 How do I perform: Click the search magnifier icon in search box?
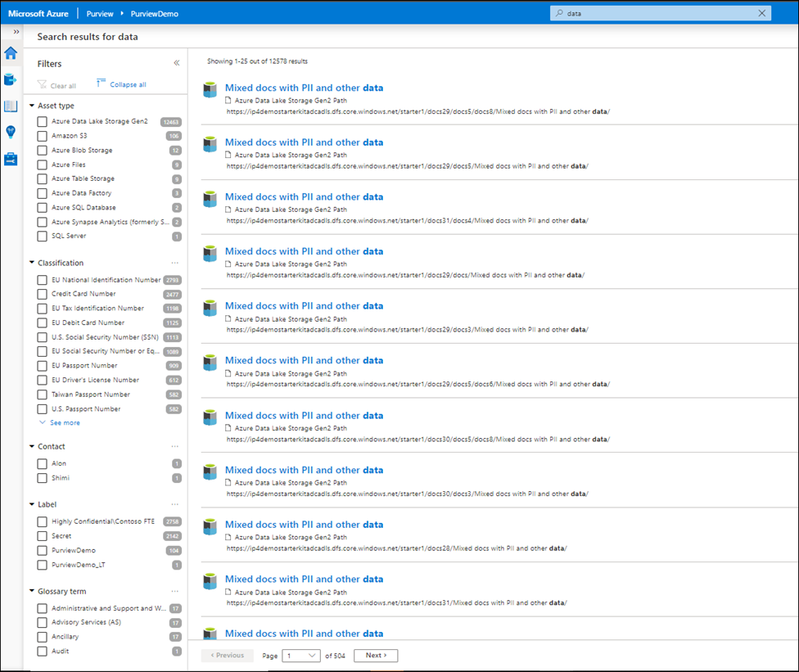click(559, 13)
